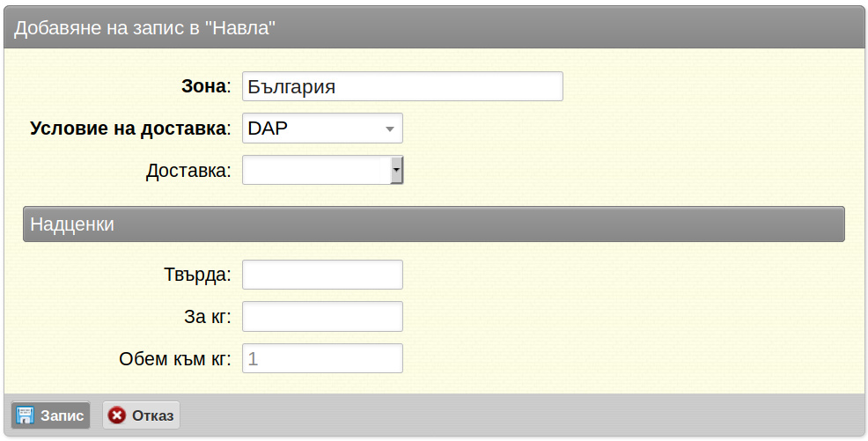Click into the Твърда input field
Image resolution: width=868 pixels, height=441 pixels.
(x=322, y=275)
